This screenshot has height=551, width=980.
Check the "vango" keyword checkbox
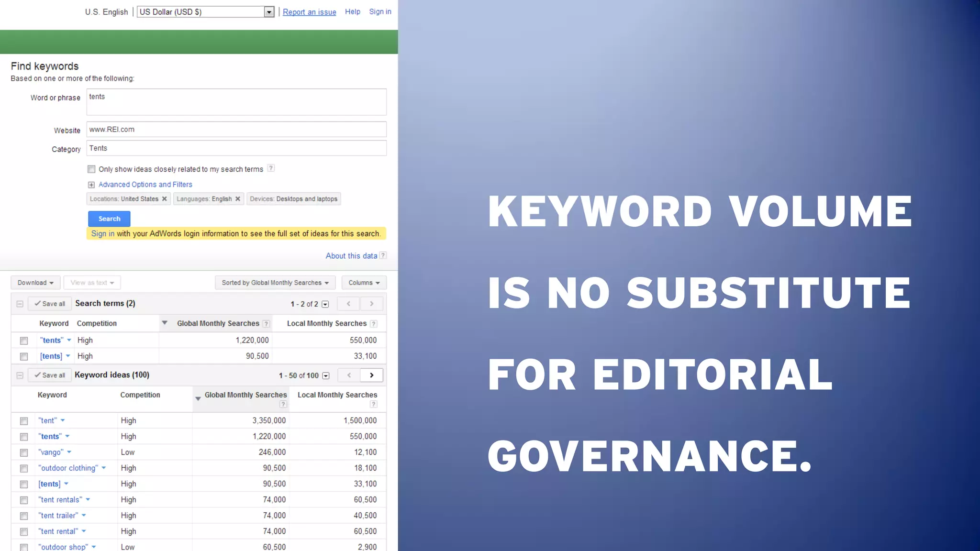24,452
